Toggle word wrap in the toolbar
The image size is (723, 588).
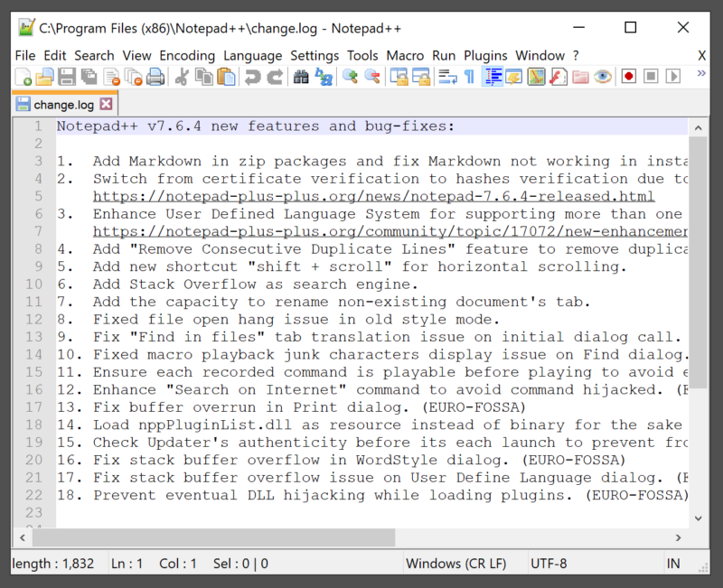tap(447, 78)
